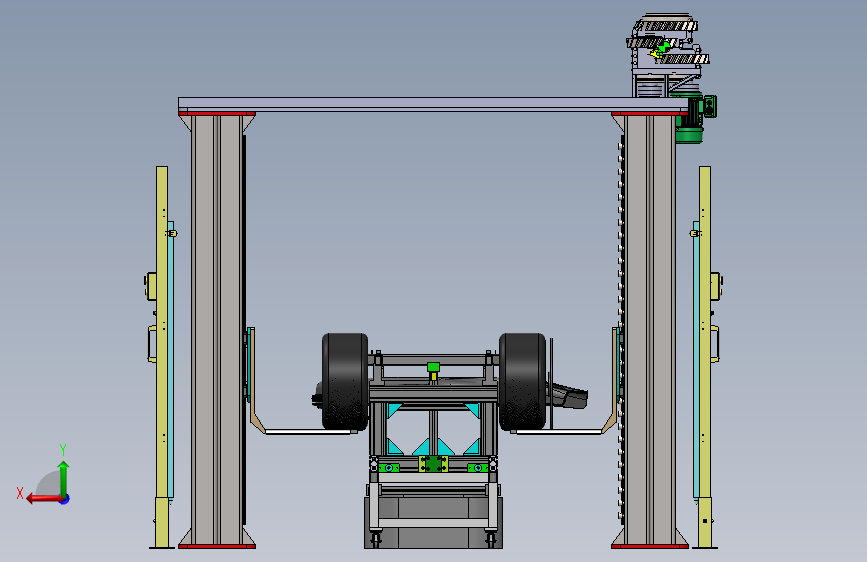Select the horizontal top crossbeam
Screen dimensions: 867x562
(x=433, y=105)
